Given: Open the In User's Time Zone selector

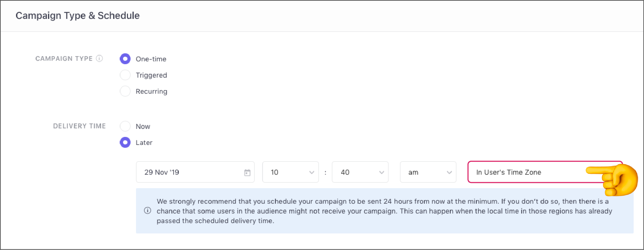Looking at the screenshot, I should 531,172.
